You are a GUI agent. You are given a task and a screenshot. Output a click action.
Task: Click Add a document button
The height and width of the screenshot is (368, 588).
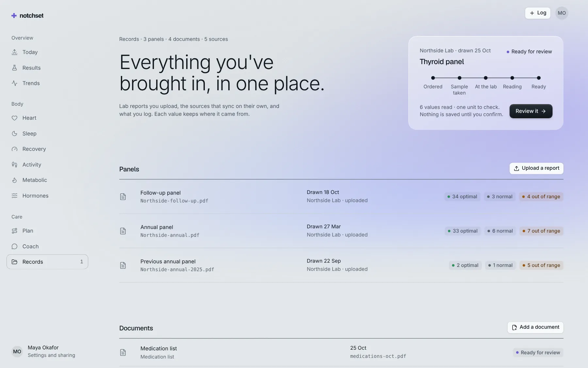[535, 327]
